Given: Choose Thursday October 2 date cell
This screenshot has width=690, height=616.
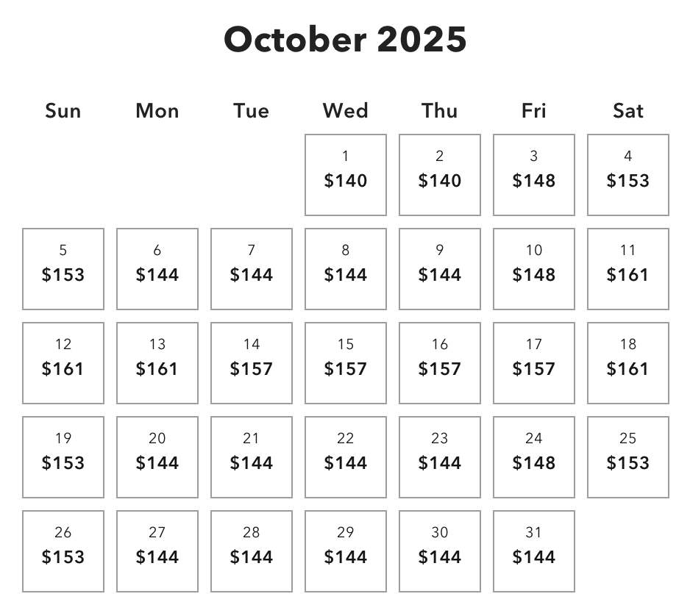Looking at the screenshot, I should click(x=439, y=175).
